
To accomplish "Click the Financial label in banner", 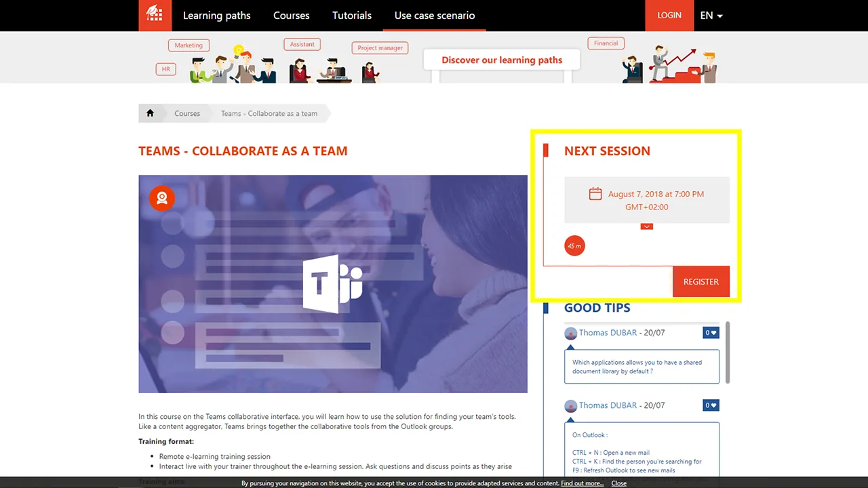I will 606,43.
